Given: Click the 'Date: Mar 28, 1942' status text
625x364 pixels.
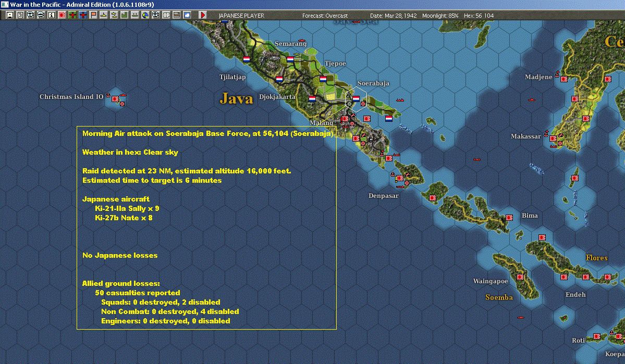Looking at the screenshot, I should [394, 16].
